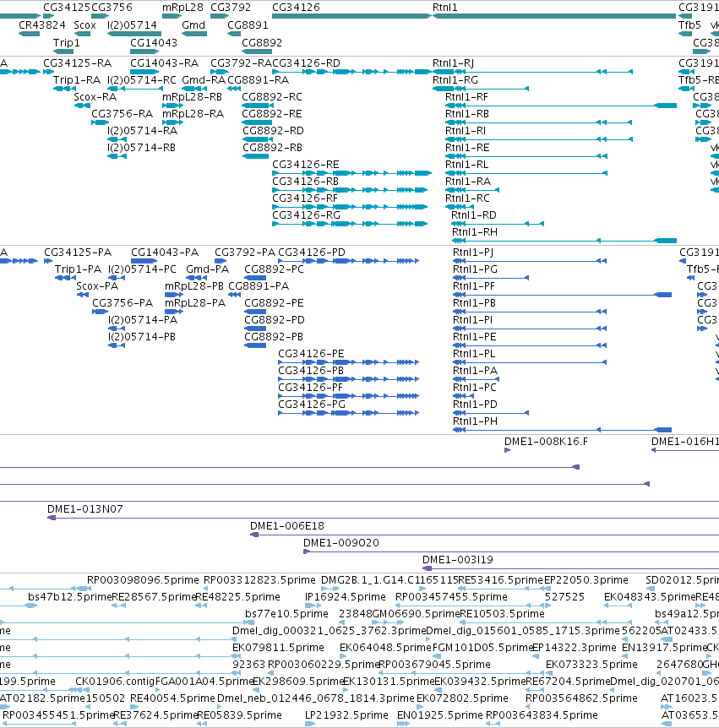Select EST CK01906.contig
This screenshot has width=719, height=728.
115,682
